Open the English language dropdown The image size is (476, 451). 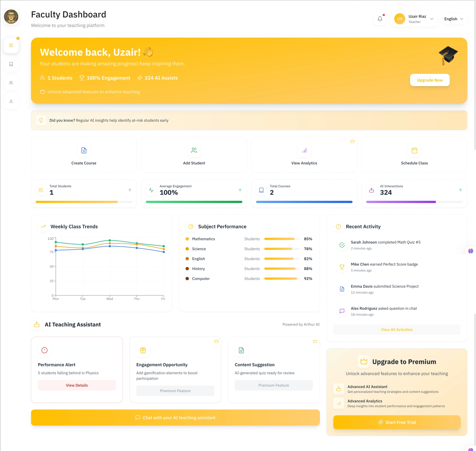[x=454, y=19]
